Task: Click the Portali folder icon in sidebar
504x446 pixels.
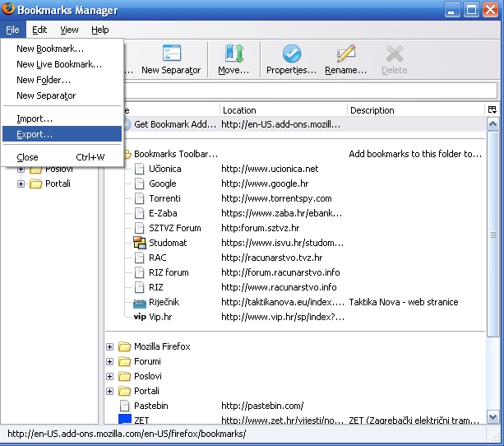Action: coord(35,184)
